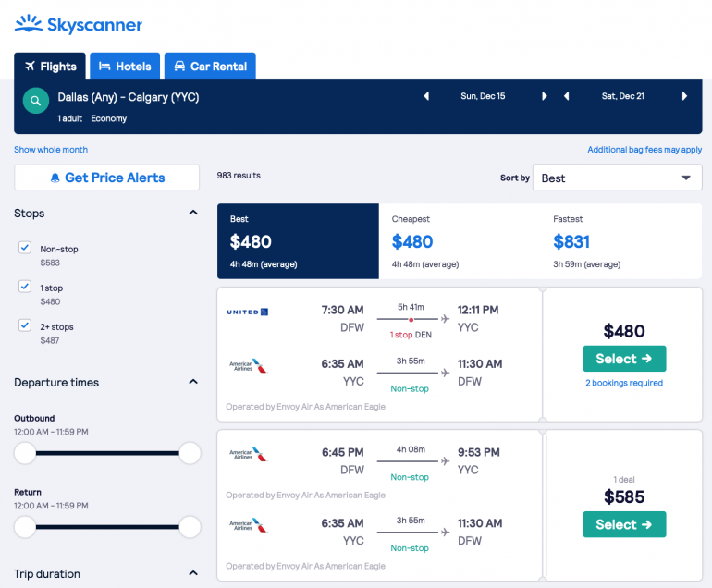Go to previous return date before Dec 21
The height and width of the screenshot is (588, 712).
[566, 96]
